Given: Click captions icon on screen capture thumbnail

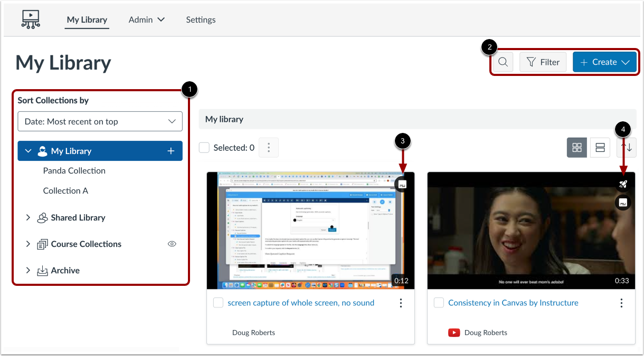Looking at the screenshot, I should click(x=402, y=185).
